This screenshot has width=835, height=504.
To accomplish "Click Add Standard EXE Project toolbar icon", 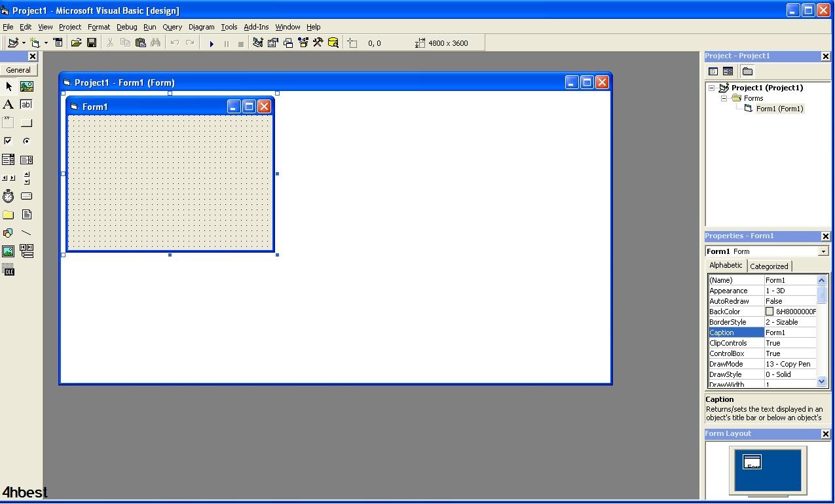I will (x=12, y=43).
